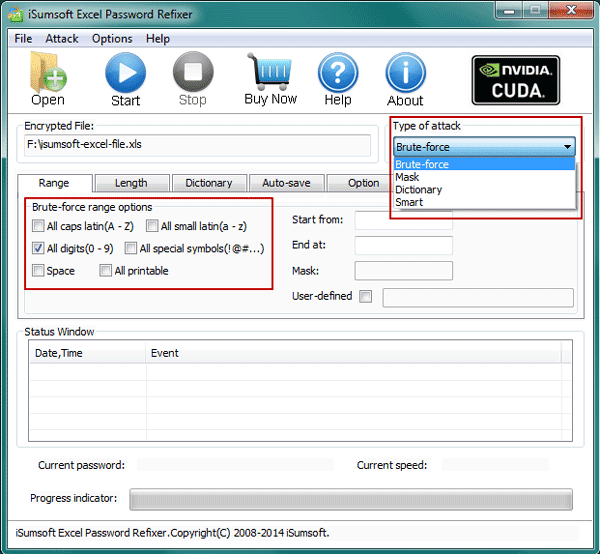Switch to the Dictionary tab
Screen dimensions: 600x554
(209, 183)
